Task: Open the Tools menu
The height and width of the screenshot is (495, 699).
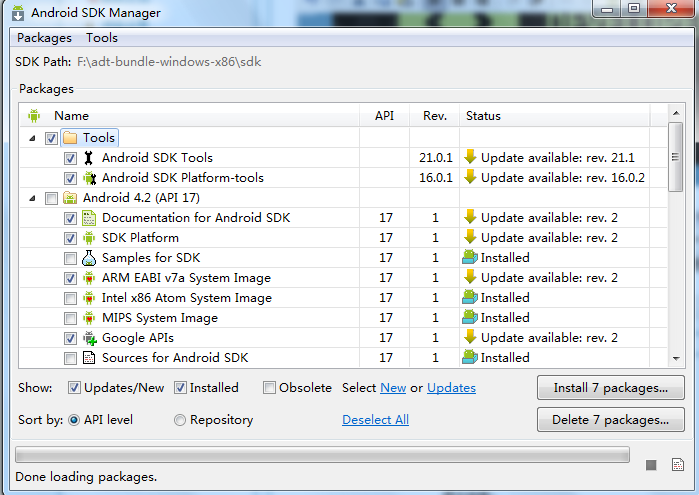Action: 102,38
